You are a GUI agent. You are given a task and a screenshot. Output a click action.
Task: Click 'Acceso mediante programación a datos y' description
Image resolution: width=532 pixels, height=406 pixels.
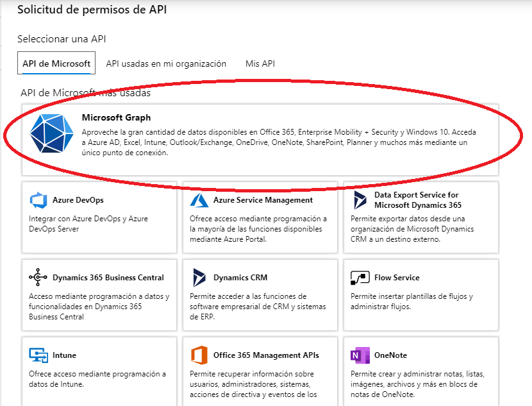99,306
